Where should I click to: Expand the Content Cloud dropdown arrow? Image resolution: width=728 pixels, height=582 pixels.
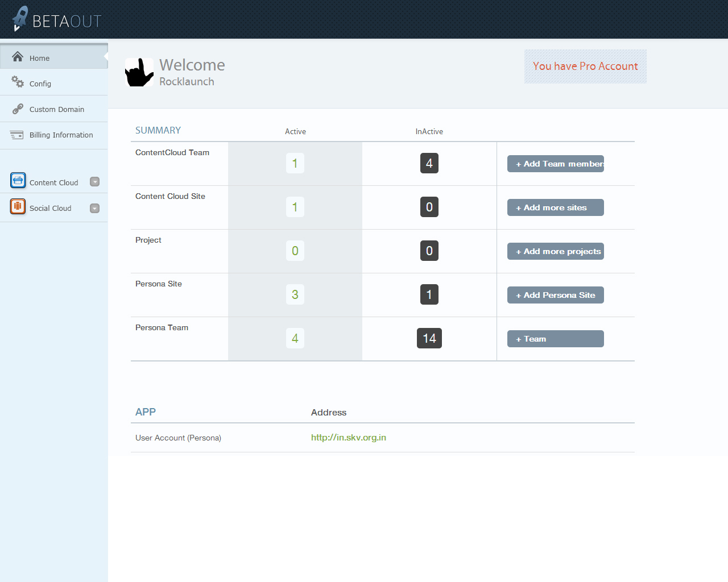click(95, 182)
